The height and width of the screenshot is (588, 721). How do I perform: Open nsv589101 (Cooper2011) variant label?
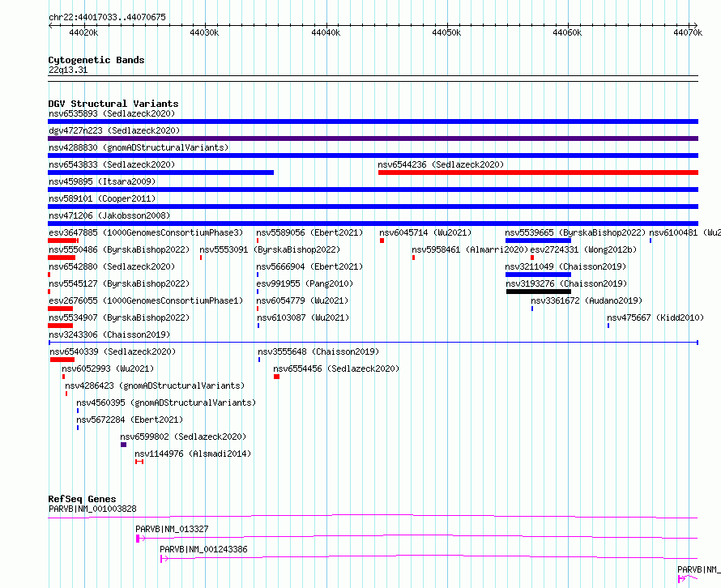pos(102,198)
